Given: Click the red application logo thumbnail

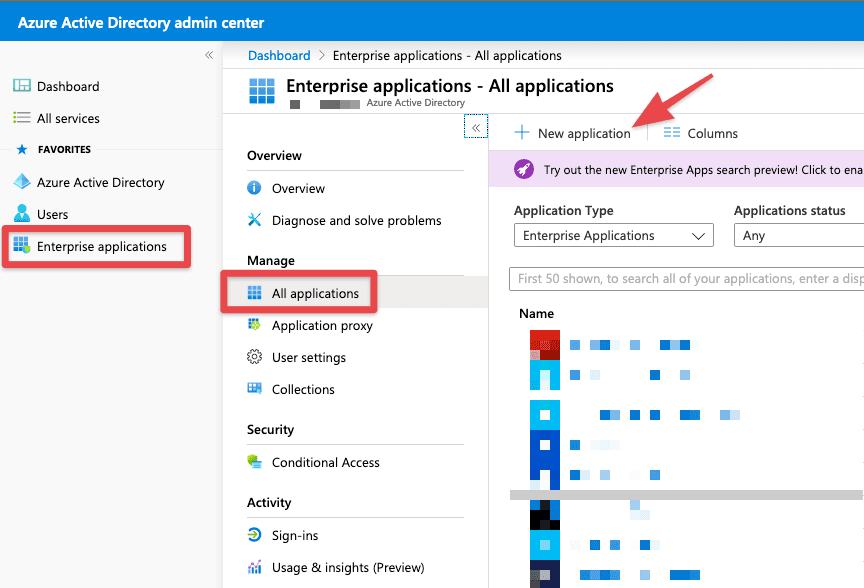Looking at the screenshot, I should [545, 345].
